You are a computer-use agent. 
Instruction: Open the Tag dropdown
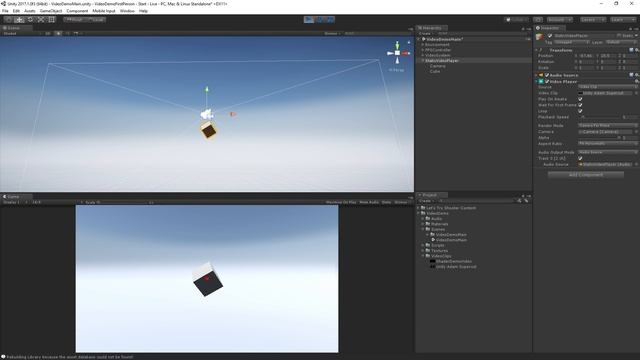(571, 42)
